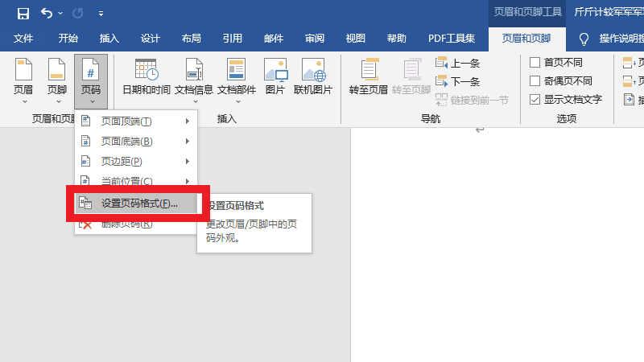Image resolution: width=644 pixels, height=362 pixels.
Task: Click the Undo arrow icon
Action: coord(47,13)
